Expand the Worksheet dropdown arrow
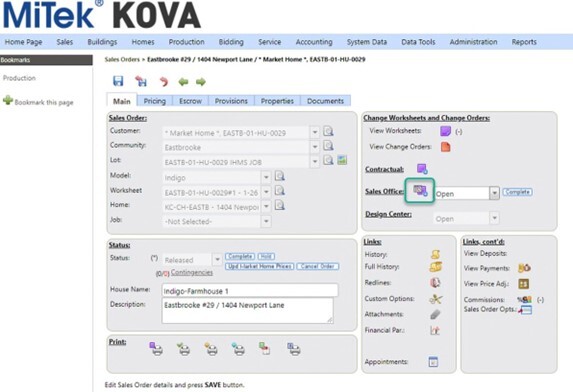Viewport: 573px width, 392px height. 266,192
